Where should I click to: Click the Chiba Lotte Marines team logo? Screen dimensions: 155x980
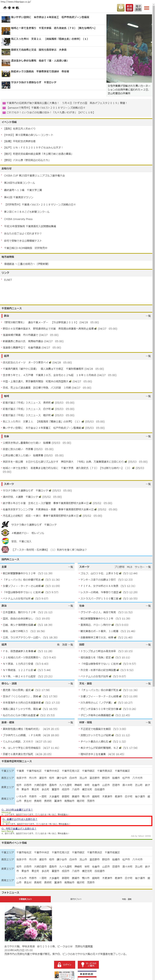click(x=5, y=524)
